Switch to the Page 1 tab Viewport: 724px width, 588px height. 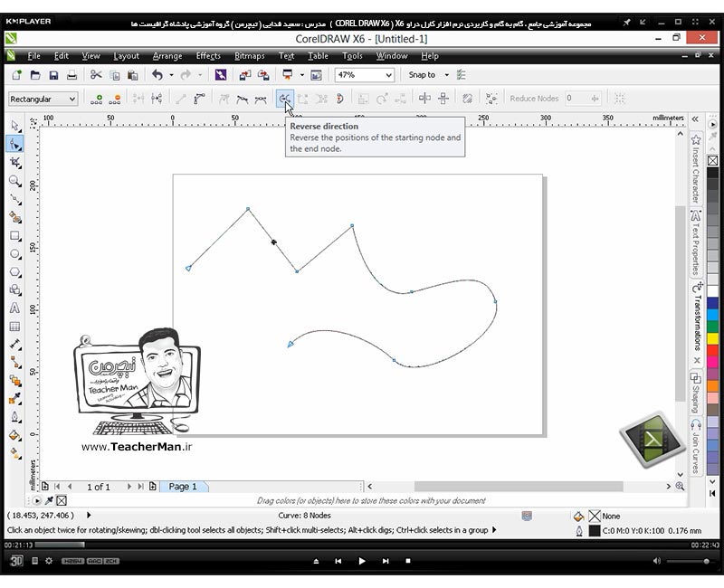tap(183, 487)
